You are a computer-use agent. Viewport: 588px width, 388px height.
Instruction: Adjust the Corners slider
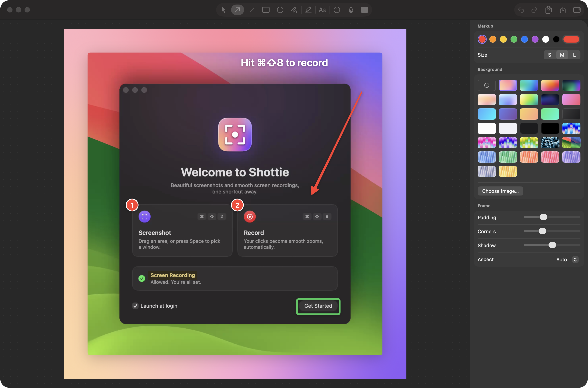(552, 231)
